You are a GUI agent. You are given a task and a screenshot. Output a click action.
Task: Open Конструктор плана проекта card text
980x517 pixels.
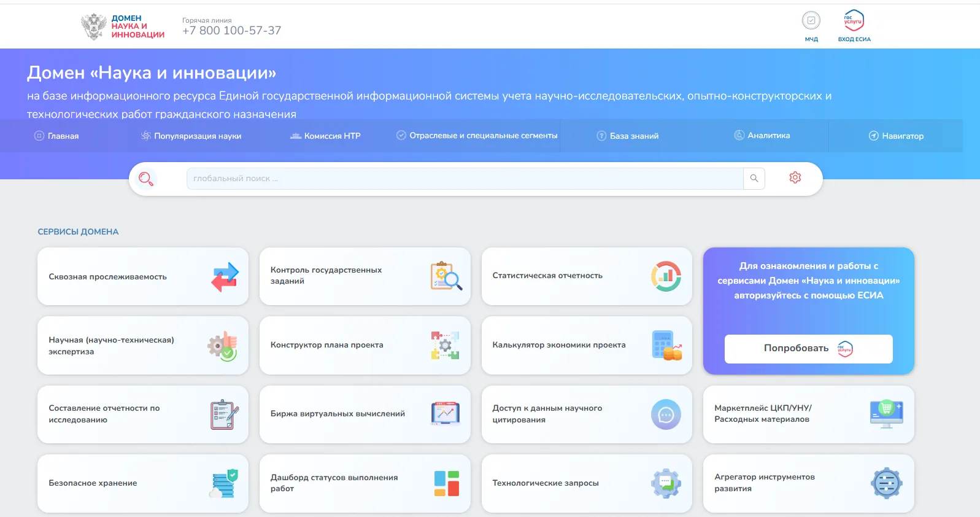pos(326,345)
